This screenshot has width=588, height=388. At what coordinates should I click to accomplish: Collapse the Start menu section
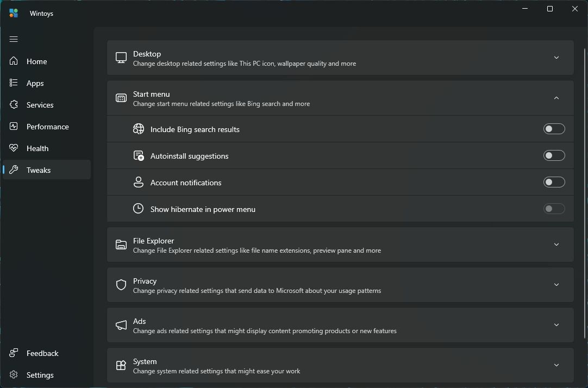(x=556, y=98)
